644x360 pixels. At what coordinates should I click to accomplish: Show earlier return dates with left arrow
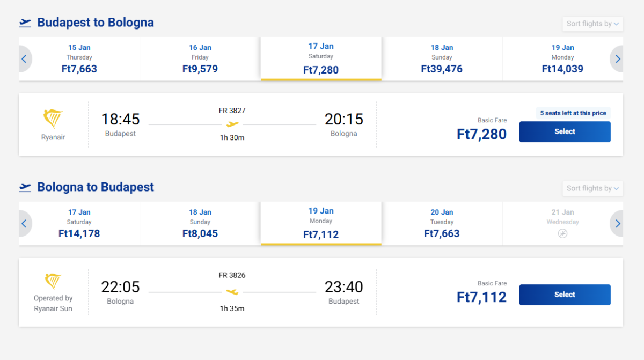(x=24, y=224)
